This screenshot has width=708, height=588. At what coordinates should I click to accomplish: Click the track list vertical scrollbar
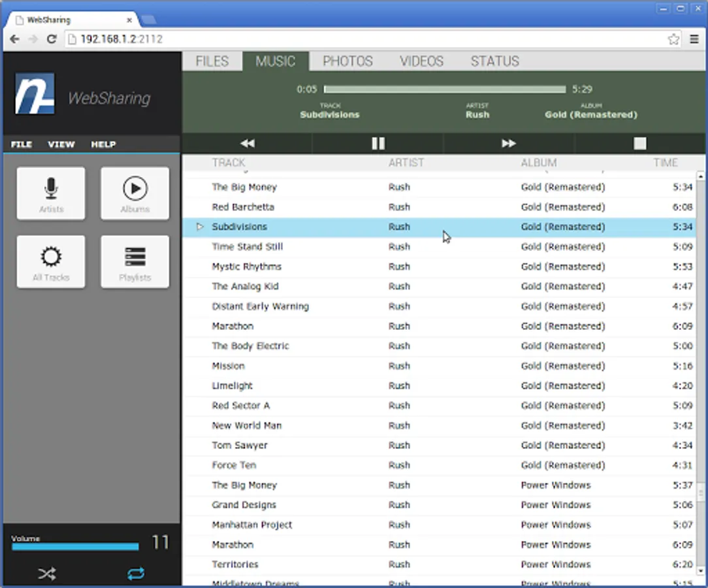700,374
